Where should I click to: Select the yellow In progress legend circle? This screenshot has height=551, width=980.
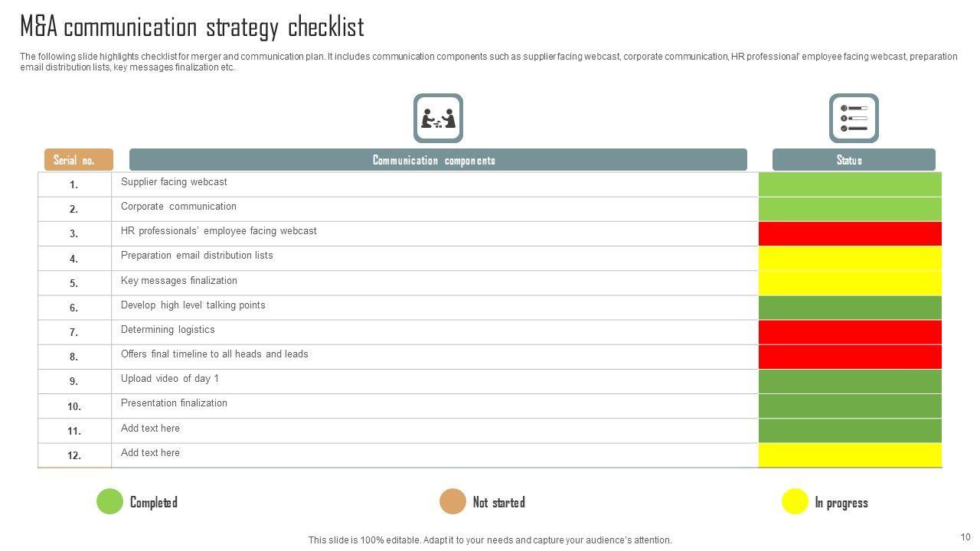pyautogui.click(x=795, y=501)
